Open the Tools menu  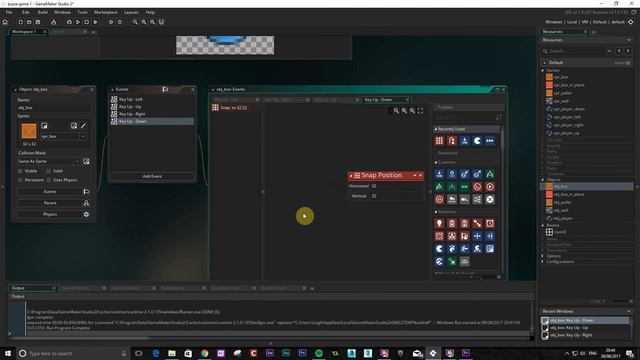[82, 12]
